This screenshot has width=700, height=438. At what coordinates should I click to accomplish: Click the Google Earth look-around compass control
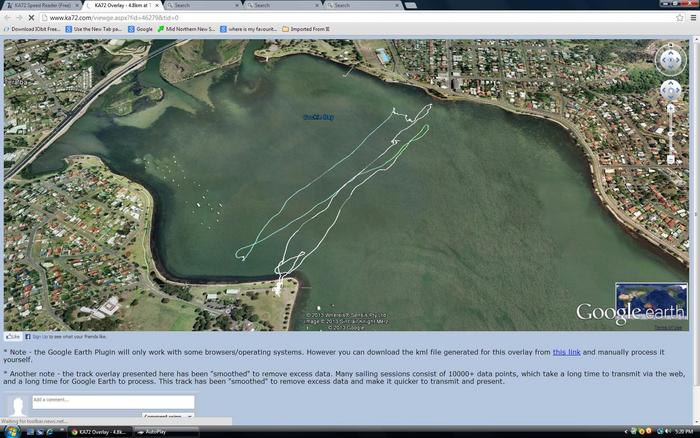pyautogui.click(x=670, y=60)
